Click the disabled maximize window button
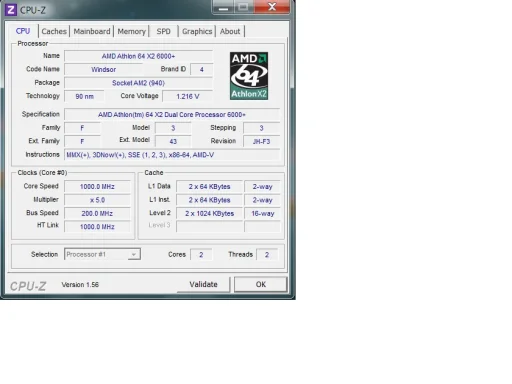Screen dimensions: 512x384 coord(244,7)
